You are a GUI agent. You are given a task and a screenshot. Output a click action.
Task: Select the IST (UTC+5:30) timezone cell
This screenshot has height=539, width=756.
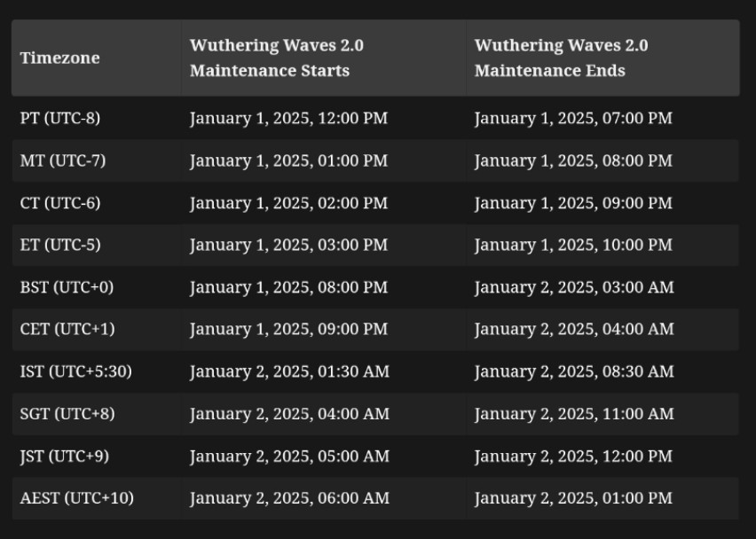coord(75,371)
